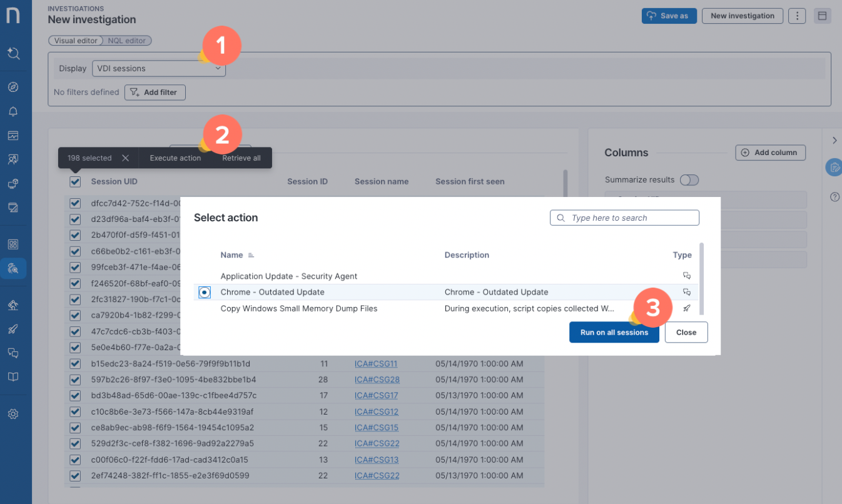Select the Chrome - Outdated Update radio button

click(205, 292)
